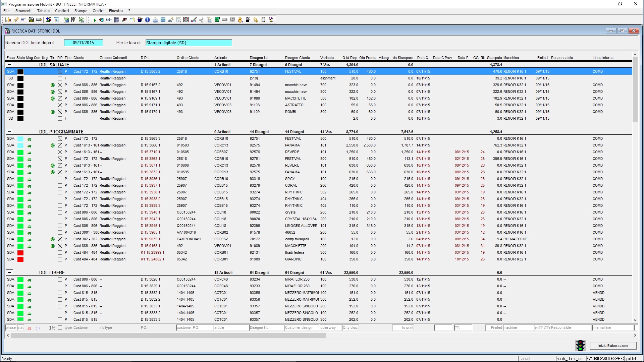644x362 pixels.
Task: Toggle RIP checkbox for DDL K1 15 23999 1
Action: click(x=60, y=252)
